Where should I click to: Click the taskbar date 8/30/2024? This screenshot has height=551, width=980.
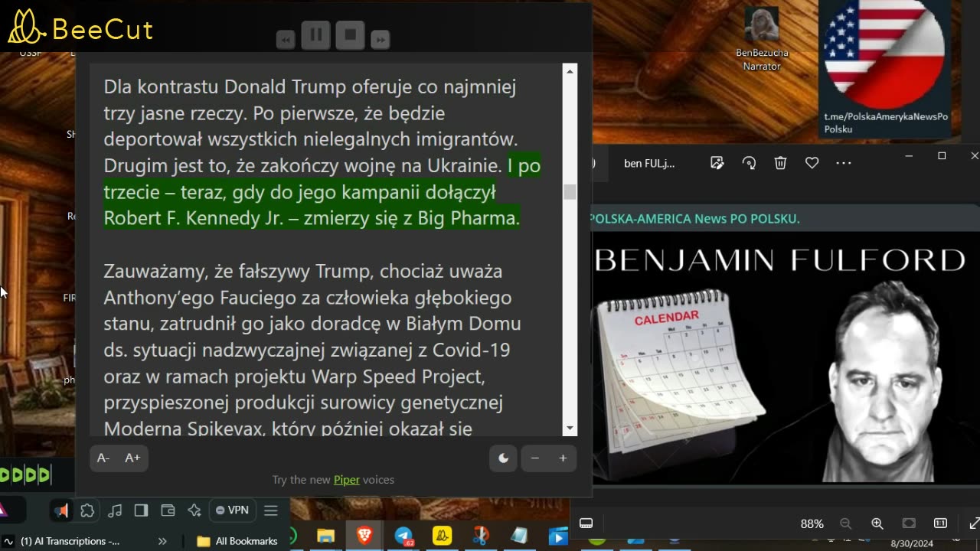point(913,543)
